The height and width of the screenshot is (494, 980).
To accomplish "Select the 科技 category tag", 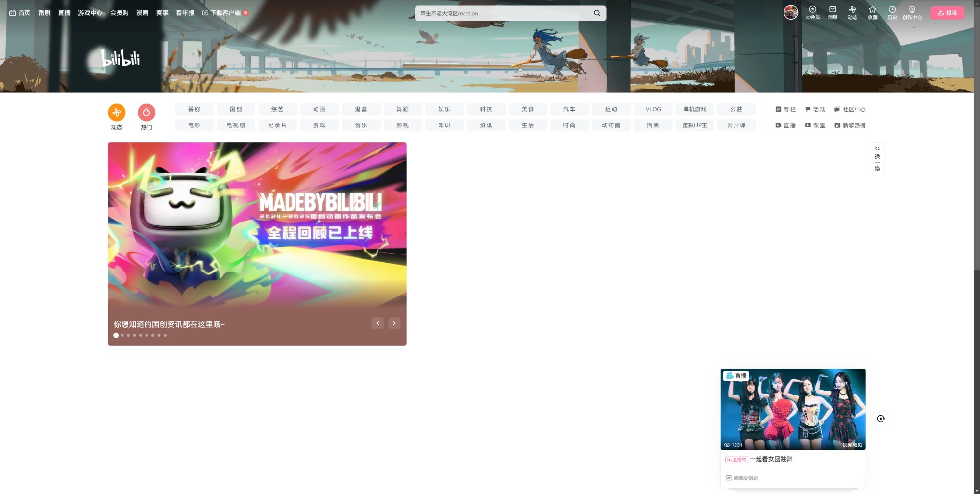I will coord(486,109).
